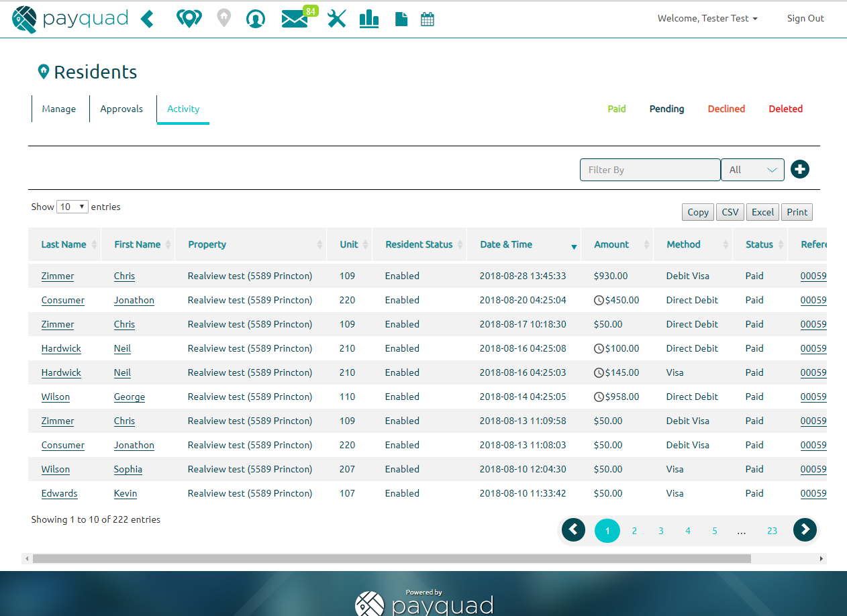Open Residents via the heart location pin icon
The width and height of the screenshot is (847, 616).
[189, 18]
